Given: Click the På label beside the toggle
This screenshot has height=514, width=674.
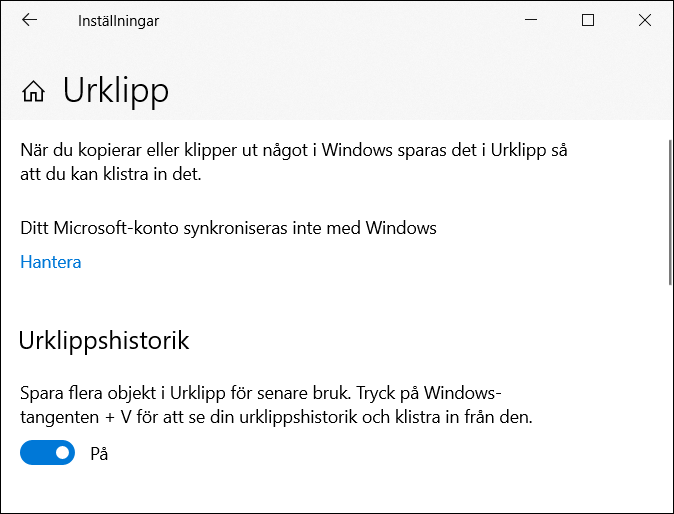Looking at the screenshot, I should coord(99,453).
